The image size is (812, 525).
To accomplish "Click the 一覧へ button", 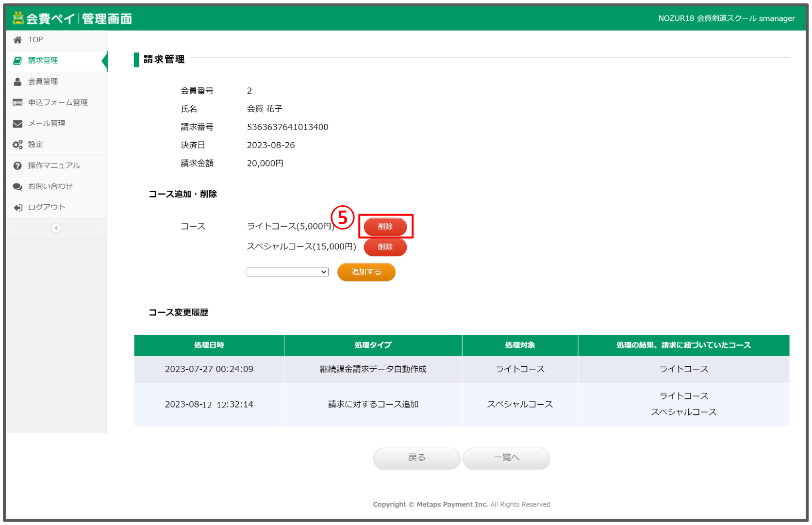I will 506,458.
